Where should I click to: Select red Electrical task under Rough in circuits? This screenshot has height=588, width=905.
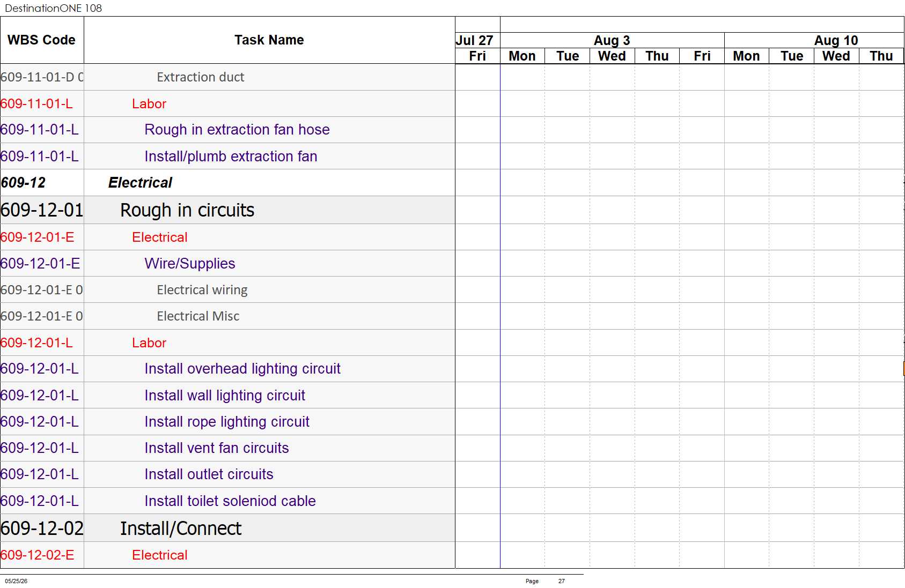coord(160,237)
